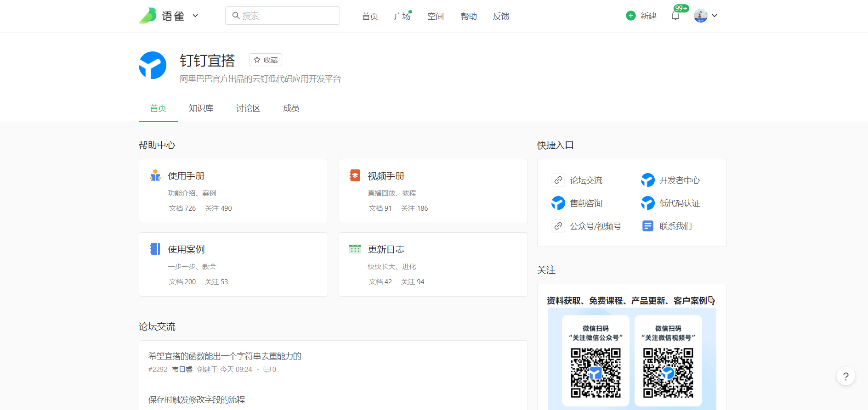Expand the account menu chevron

[x=715, y=16]
